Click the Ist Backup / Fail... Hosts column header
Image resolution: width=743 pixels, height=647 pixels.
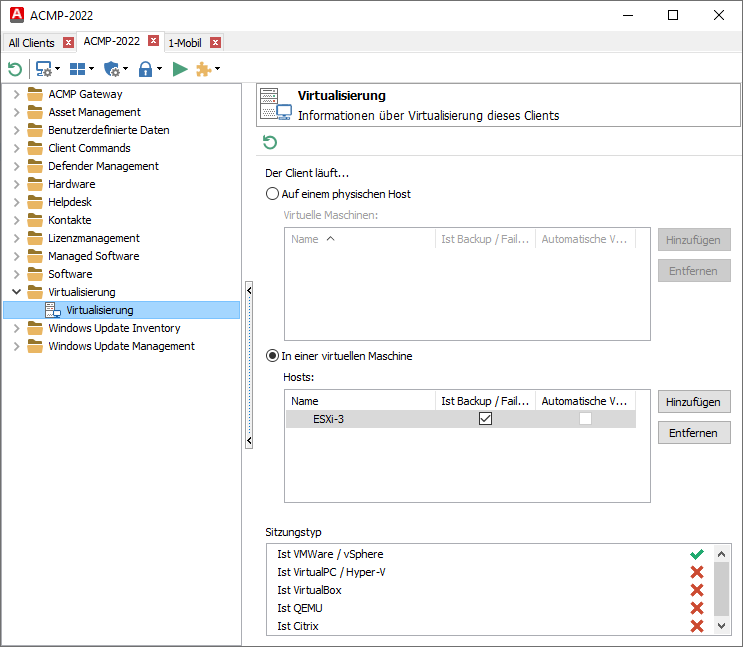pos(485,401)
